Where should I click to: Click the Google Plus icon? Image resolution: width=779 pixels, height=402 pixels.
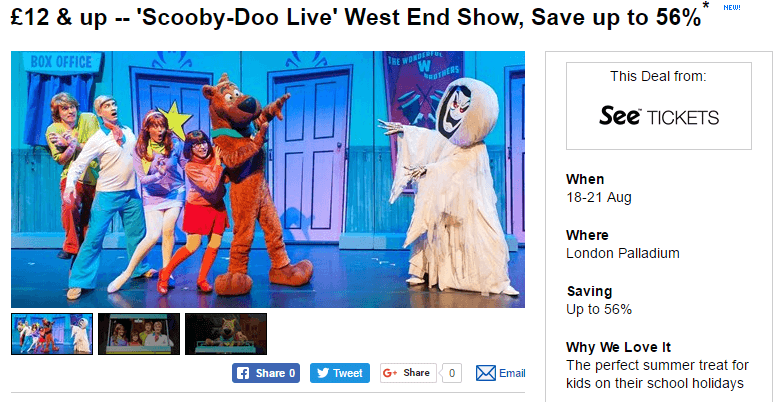(390, 373)
